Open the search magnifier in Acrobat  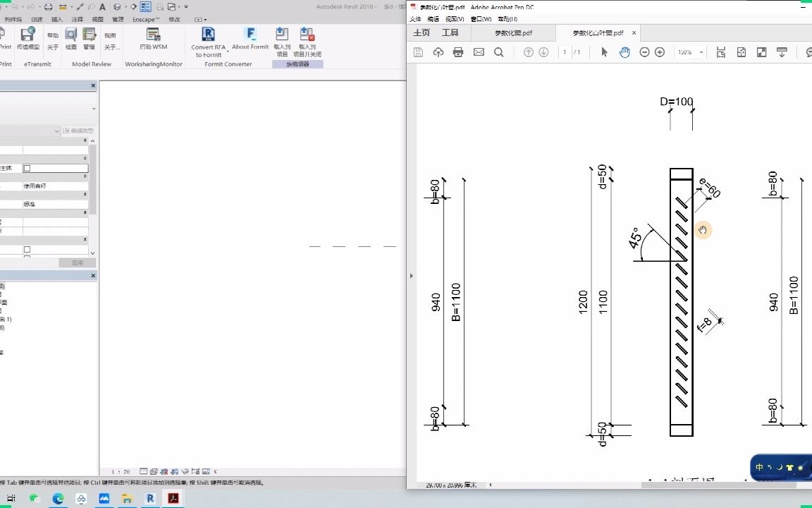click(x=499, y=52)
